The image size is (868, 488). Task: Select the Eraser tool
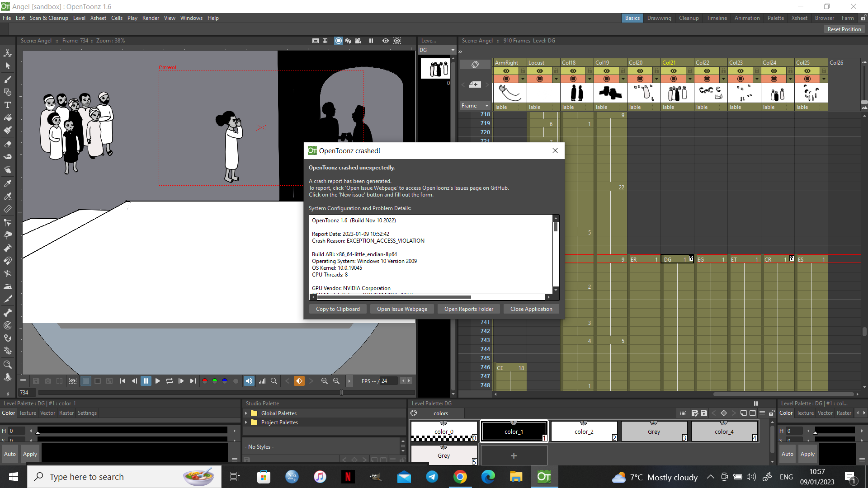click(8, 144)
